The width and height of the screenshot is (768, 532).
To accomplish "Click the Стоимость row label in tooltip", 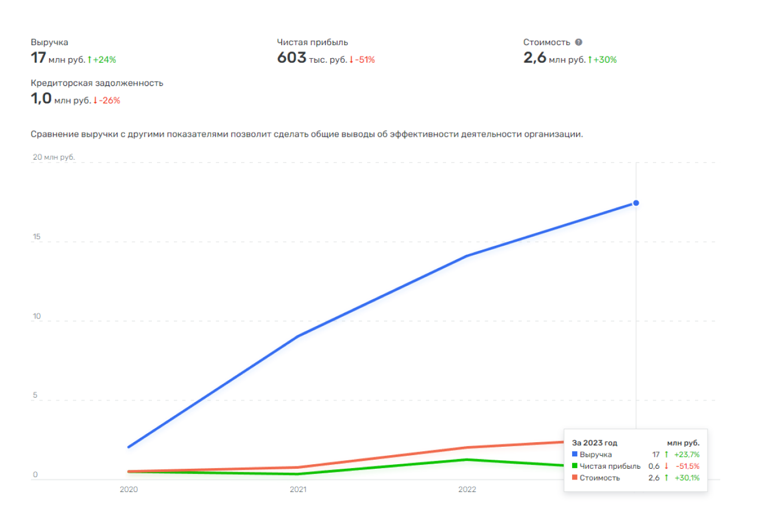I will [600, 478].
